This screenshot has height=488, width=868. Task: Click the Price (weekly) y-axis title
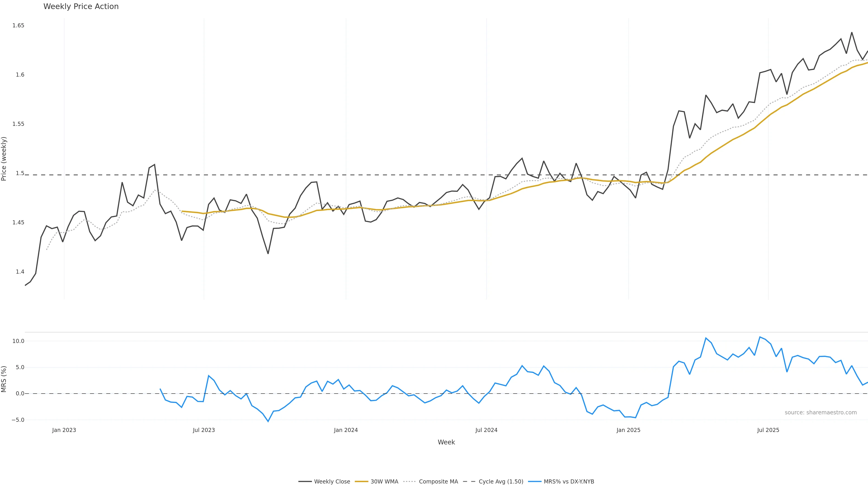[4, 159]
